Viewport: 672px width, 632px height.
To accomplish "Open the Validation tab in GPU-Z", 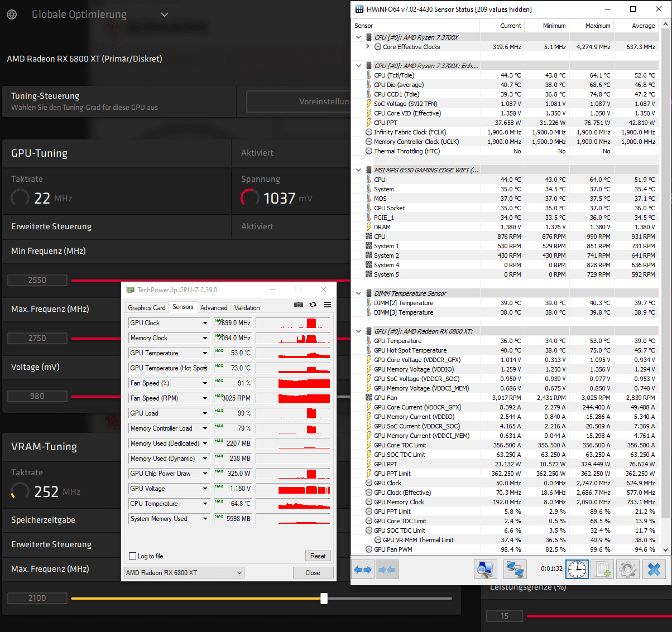I will [247, 308].
